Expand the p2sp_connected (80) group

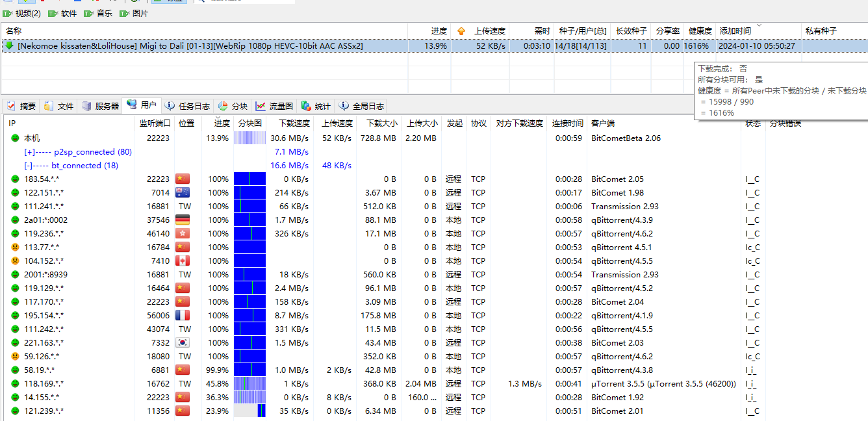click(78, 152)
